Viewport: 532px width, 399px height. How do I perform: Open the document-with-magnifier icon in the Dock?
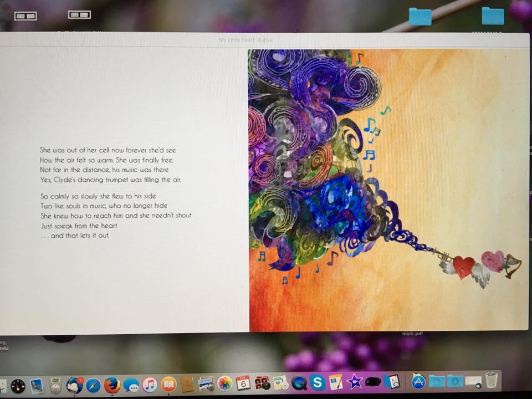[392, 381]
